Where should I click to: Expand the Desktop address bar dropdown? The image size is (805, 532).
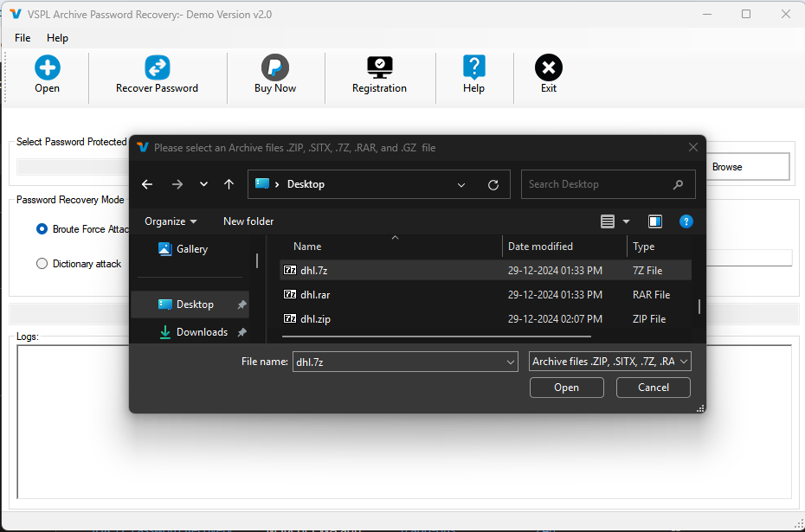[x=461, y=183]
